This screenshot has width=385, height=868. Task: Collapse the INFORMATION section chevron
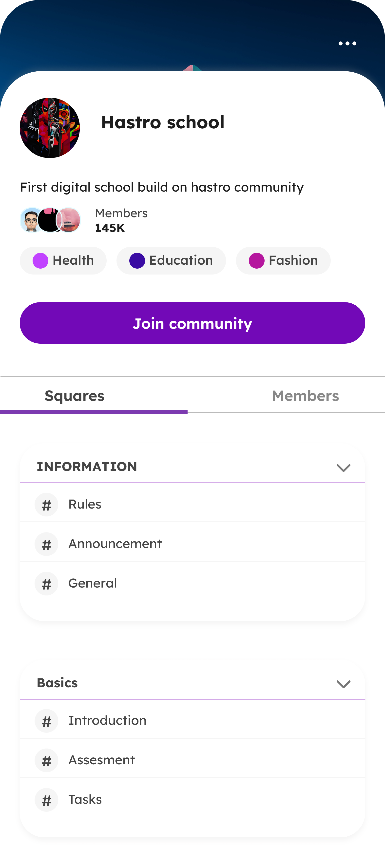[x=343, y=468]
